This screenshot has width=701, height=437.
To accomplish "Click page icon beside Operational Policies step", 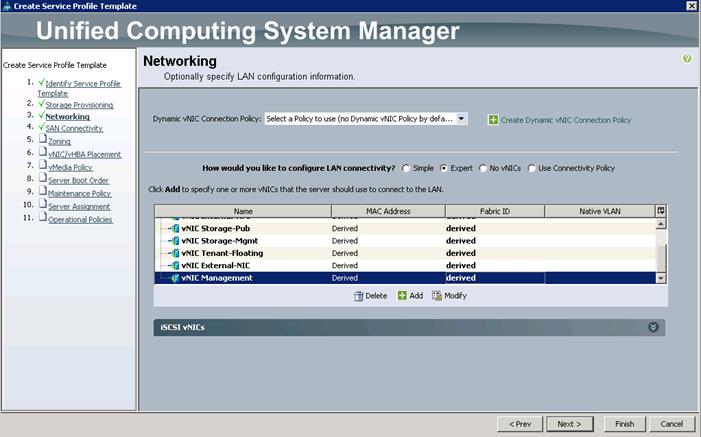I will click(42, 216).
